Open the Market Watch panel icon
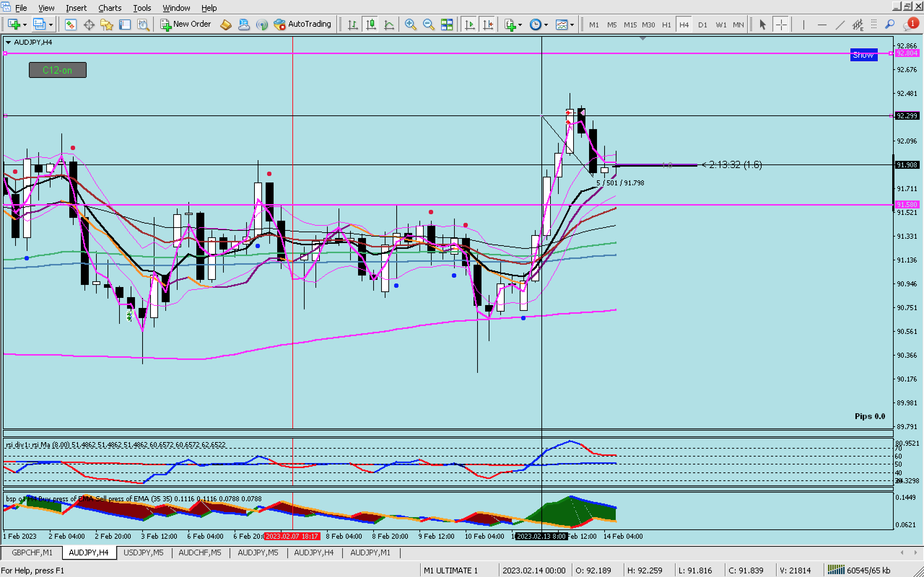The image size is (924, 577). pyautogui.click(x=71, y=25)
